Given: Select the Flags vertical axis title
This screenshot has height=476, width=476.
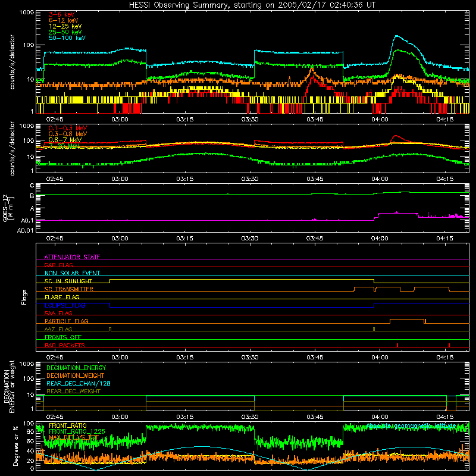Looking at the screenshot, I should (x=24, y=297).
